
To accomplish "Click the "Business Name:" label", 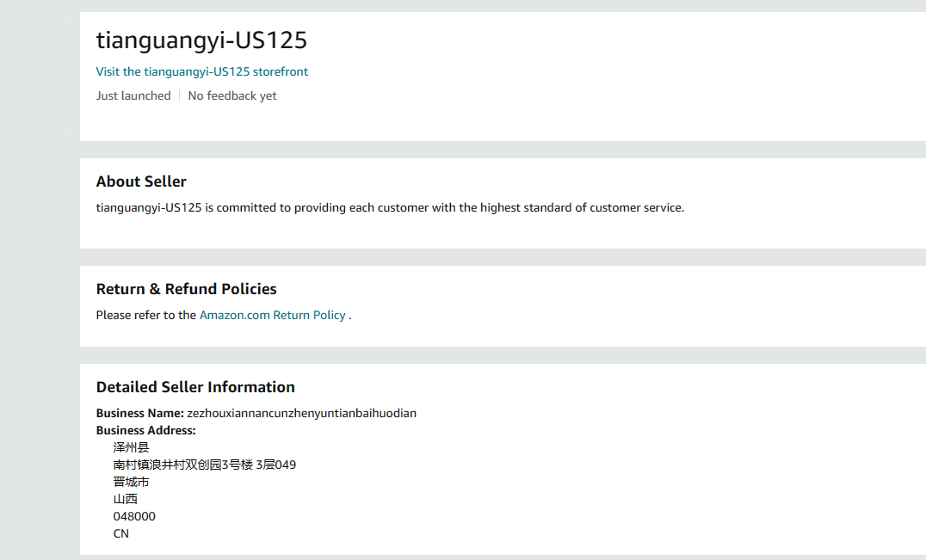I will 140,413.
